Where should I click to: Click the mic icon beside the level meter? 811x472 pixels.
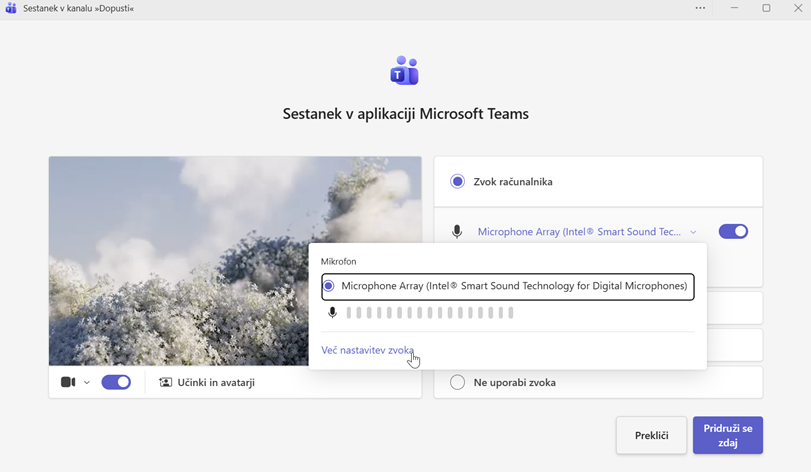coord(333,313)
